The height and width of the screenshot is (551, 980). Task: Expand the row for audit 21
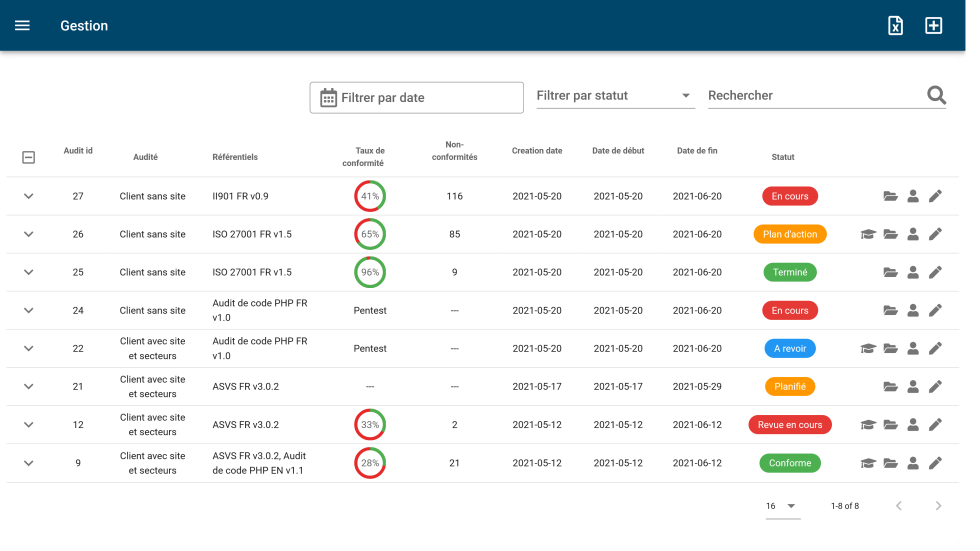[29, 387]
